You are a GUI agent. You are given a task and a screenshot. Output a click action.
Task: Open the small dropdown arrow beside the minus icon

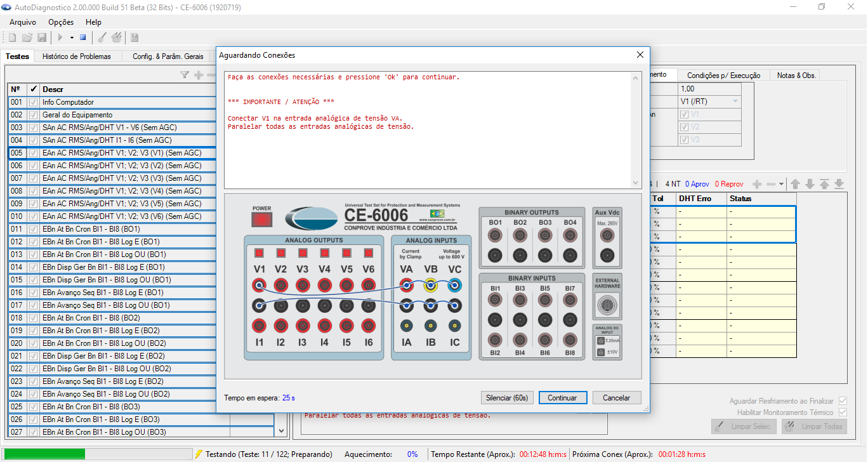(782, 184)
